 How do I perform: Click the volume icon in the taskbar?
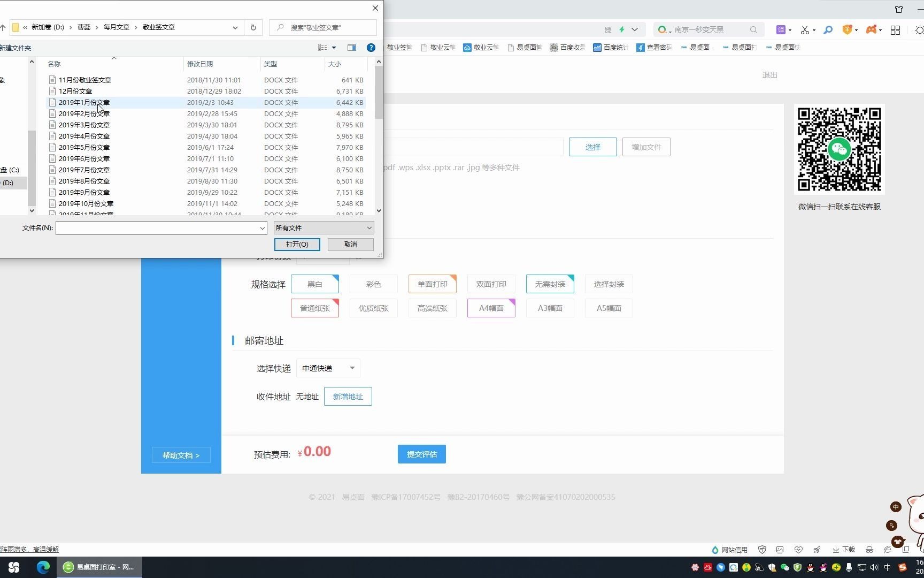point(873,567)
